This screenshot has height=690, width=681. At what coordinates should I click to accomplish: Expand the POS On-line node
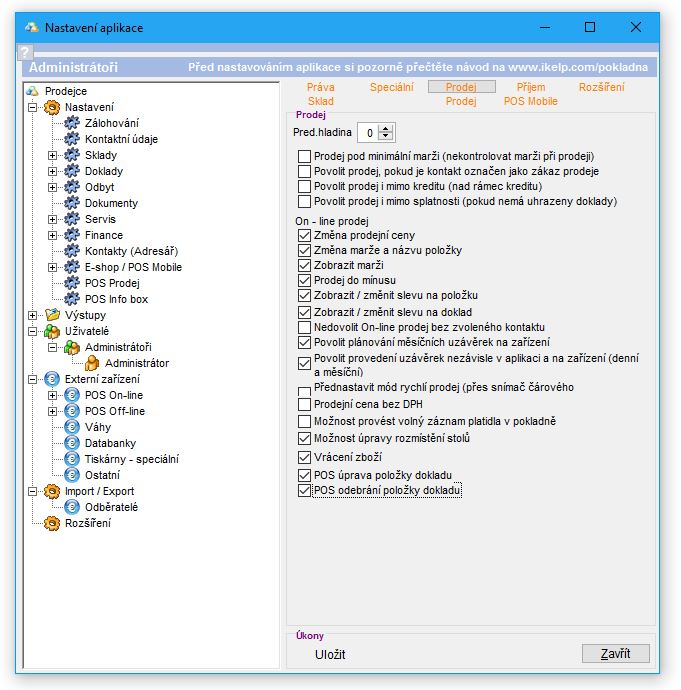coord(53,395)
